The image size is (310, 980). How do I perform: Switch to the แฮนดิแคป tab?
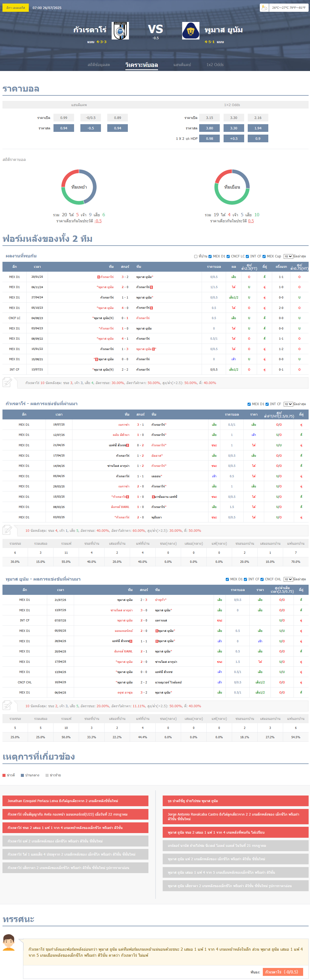pos(182,65)
